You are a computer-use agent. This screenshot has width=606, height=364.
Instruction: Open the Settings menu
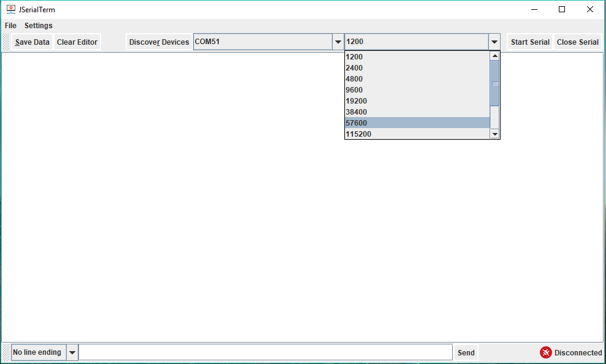pos(38,26)
